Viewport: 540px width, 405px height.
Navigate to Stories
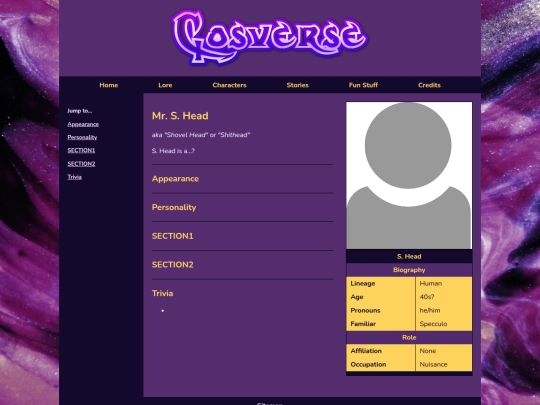click(x=298, y=85)
